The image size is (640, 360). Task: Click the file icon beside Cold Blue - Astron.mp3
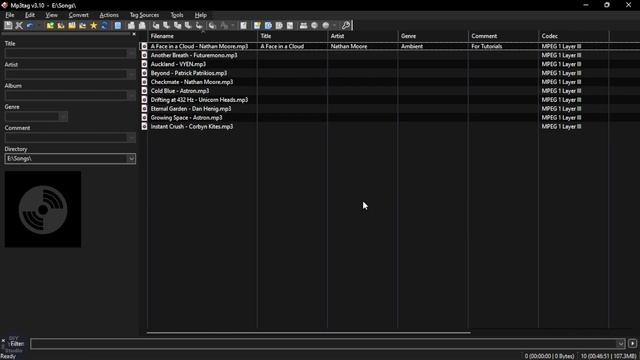[144, 91]
